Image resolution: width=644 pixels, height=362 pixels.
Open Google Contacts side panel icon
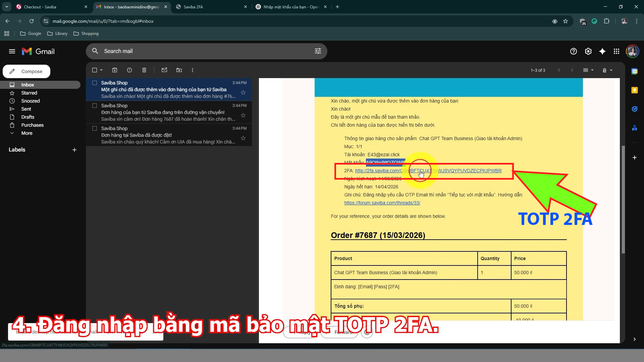635,128
